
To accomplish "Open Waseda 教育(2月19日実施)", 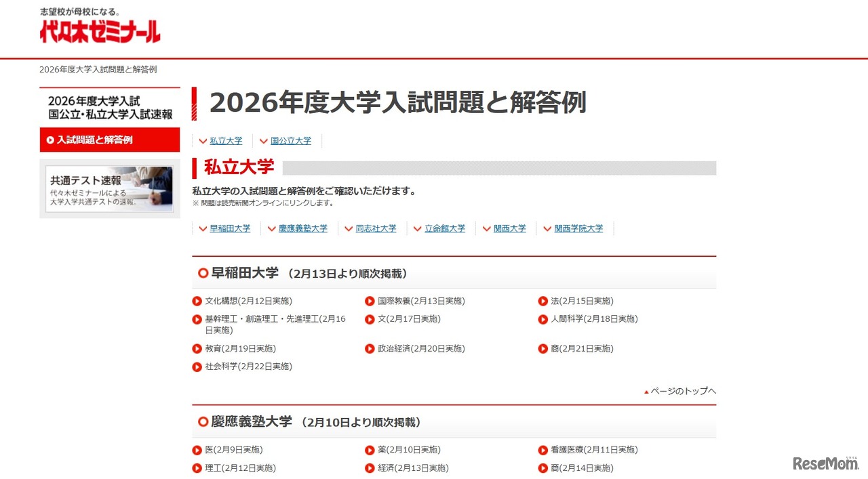I will coord(240,349).
